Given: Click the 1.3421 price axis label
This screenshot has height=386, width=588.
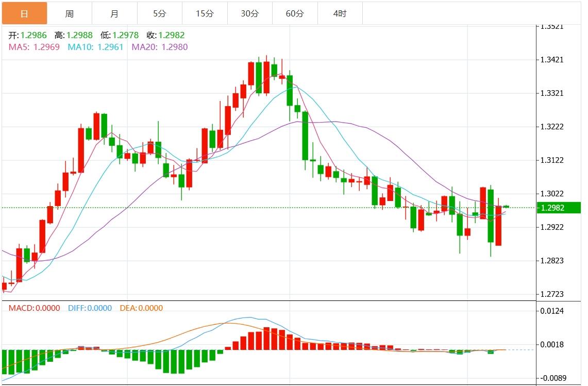Looking at the screenshot, I should 551,60.
